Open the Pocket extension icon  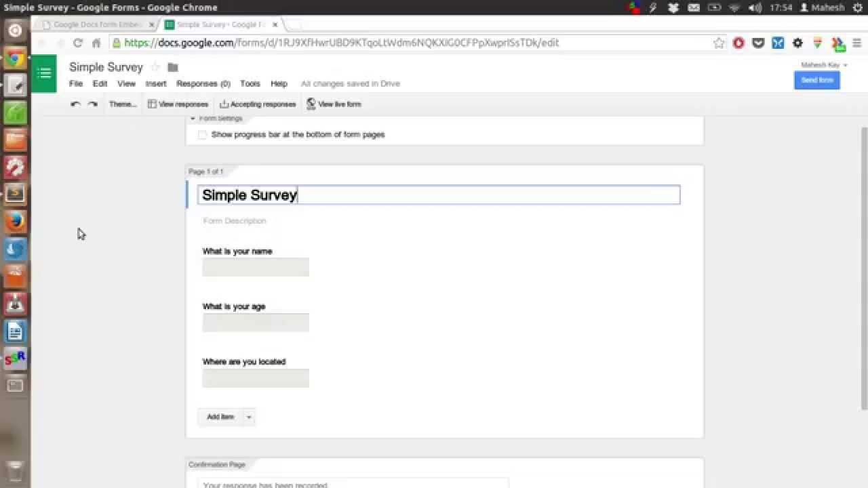point(758,43)
